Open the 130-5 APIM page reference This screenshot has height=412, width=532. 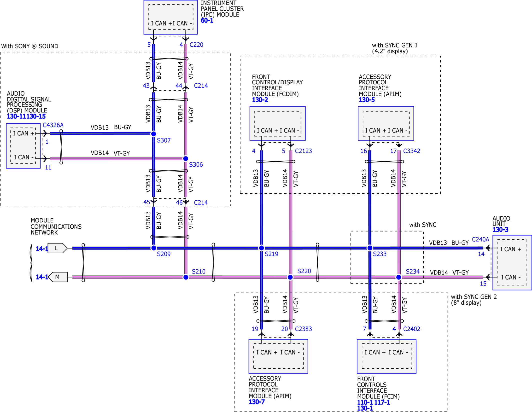point(367,100)
